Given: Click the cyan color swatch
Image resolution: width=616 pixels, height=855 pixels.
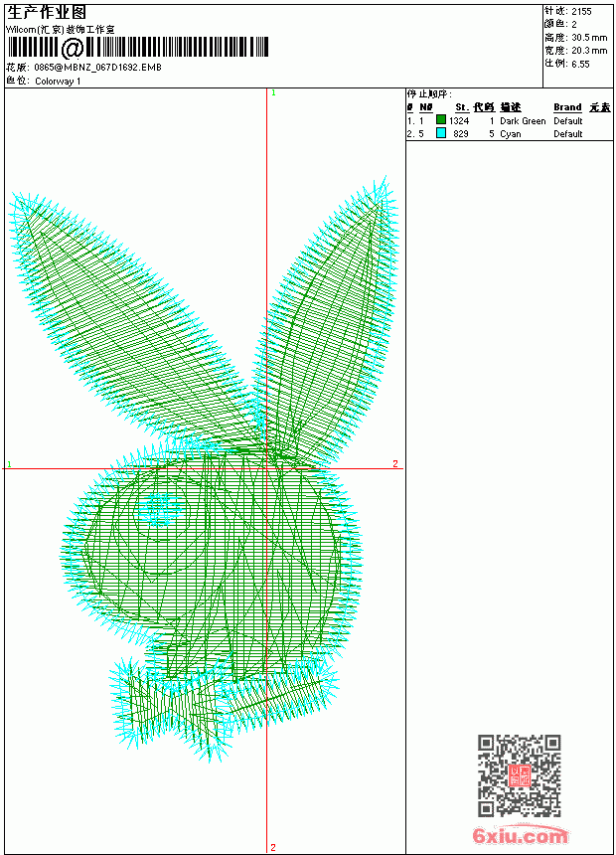Looking at the screenshot, I should [441, 132].
